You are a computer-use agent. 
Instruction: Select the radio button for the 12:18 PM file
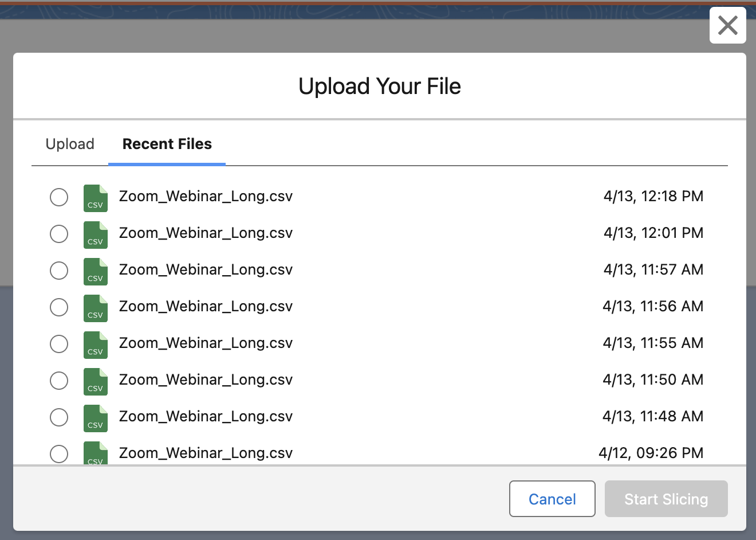tap(59, 197)
